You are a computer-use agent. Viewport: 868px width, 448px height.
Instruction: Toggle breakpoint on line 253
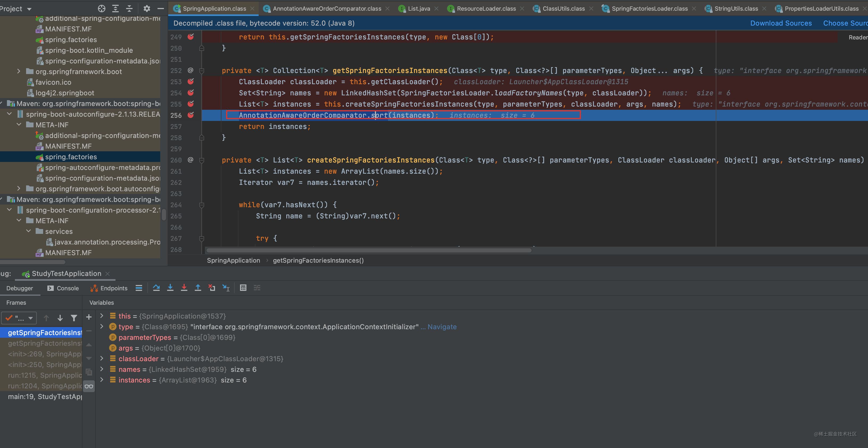191,81
